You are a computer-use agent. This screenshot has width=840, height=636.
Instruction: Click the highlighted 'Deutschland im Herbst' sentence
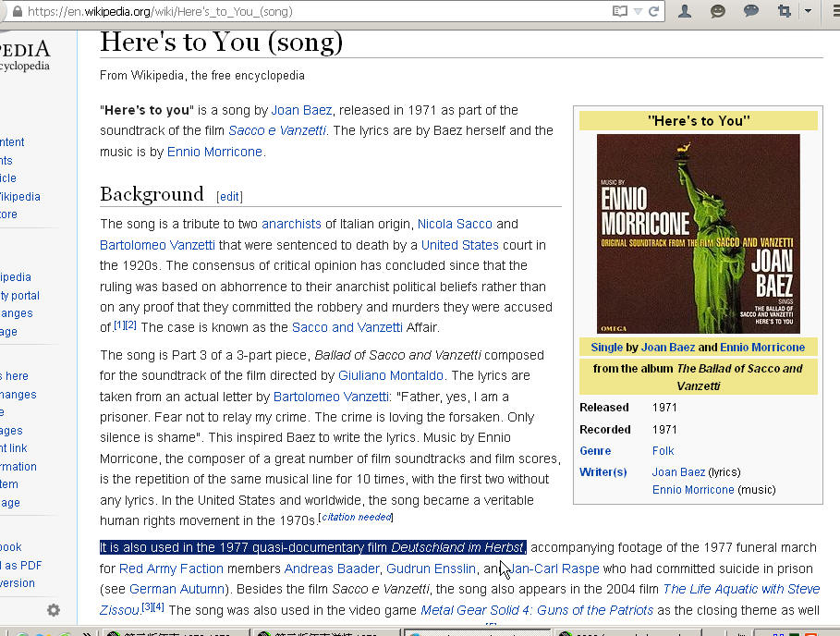point(313,547)
